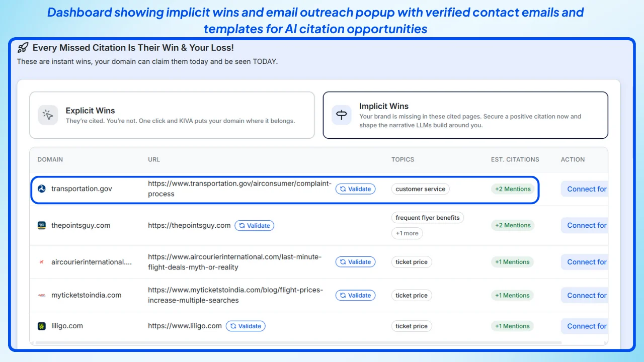Click the myticketstoindia.com favicon
644x362 pixels.
coord(42,295)
